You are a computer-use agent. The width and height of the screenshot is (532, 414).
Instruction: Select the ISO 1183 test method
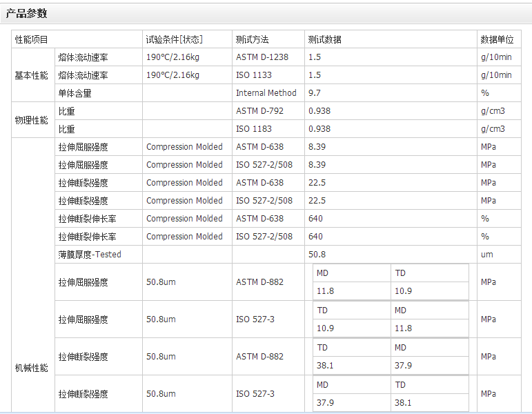pyautogui.click(x=254, y=129)
